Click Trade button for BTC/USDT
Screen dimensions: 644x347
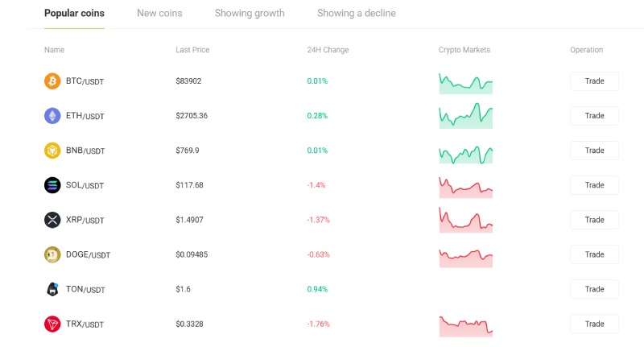click(594, 81)
